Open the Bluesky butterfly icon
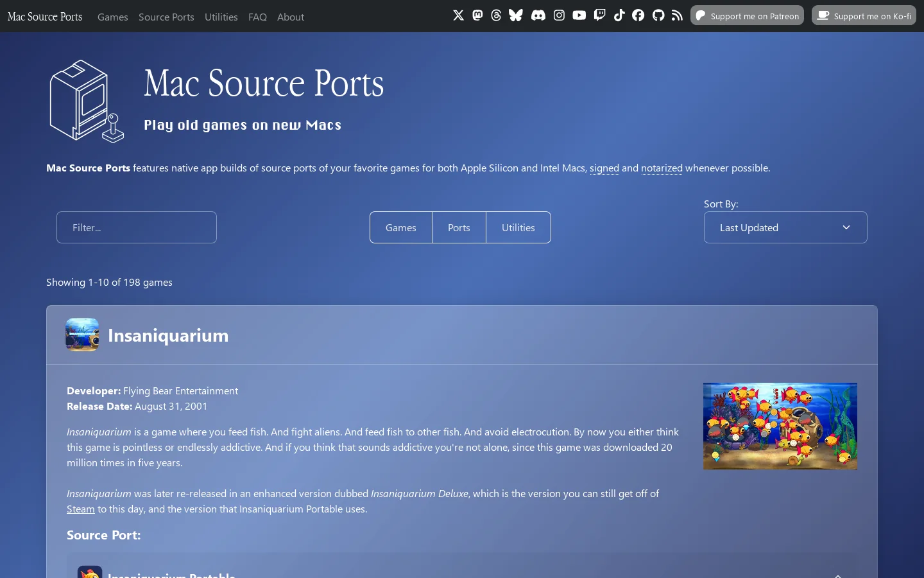The image size is (924, 578). [516, 15]
